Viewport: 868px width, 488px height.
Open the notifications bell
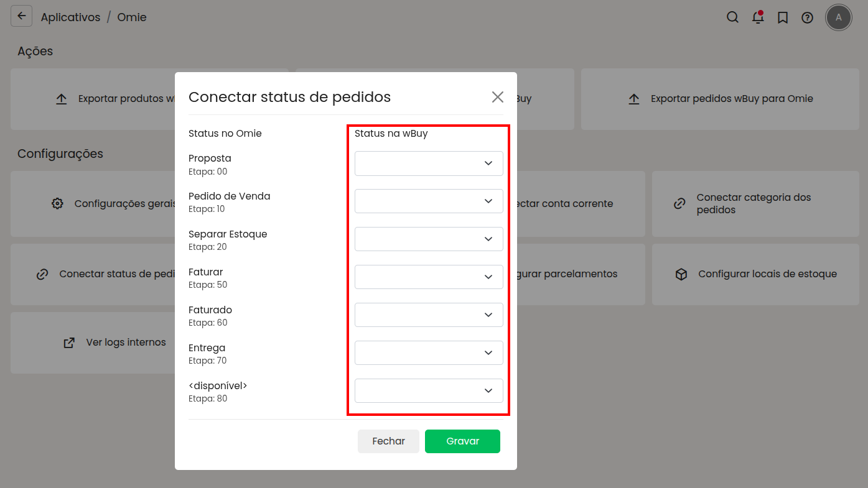(757, 17)
